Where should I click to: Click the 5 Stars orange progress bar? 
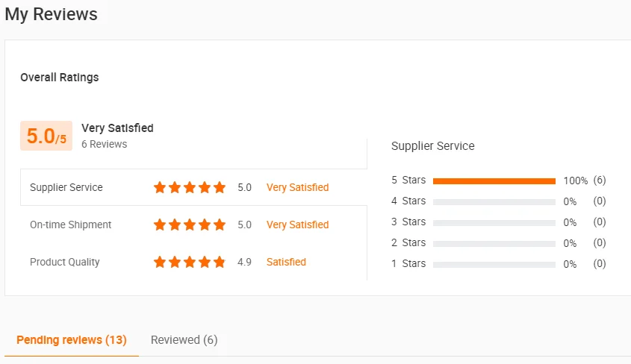tap(494, 181)
